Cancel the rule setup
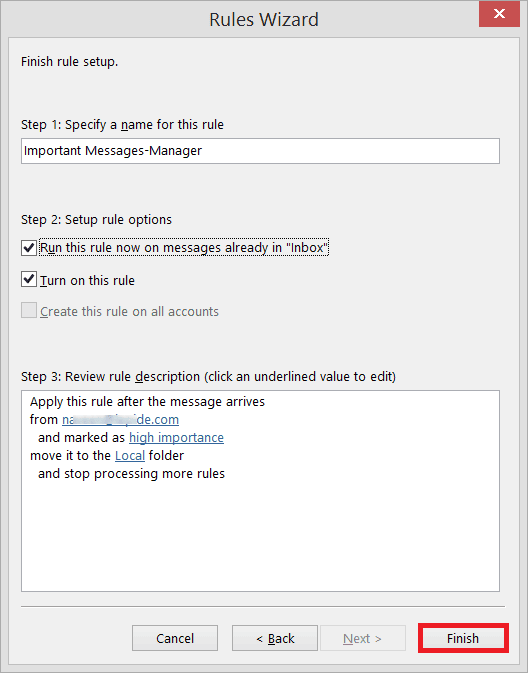Viewport: 528px width, 673px height. click(175, 638)
